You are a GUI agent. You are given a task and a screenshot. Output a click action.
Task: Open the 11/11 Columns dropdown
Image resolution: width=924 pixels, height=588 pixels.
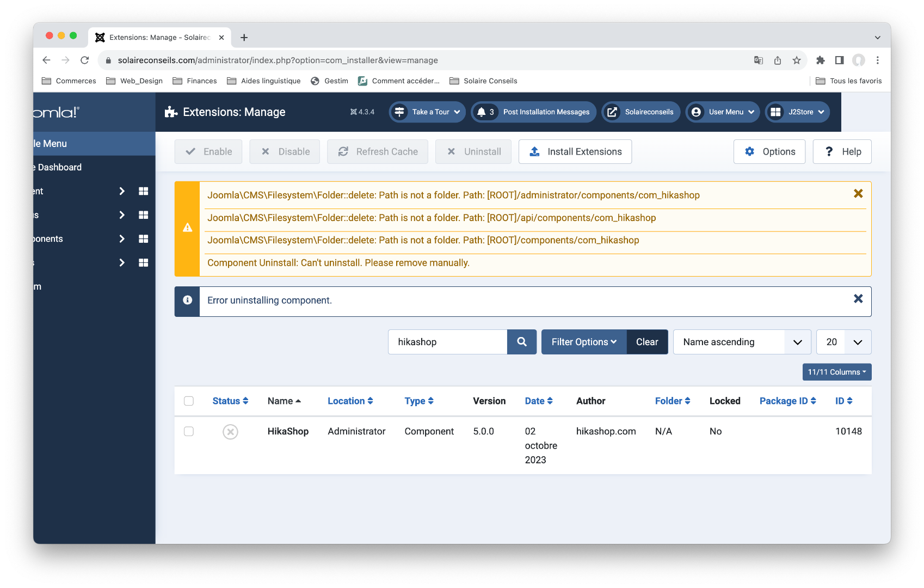pos(837,372)
